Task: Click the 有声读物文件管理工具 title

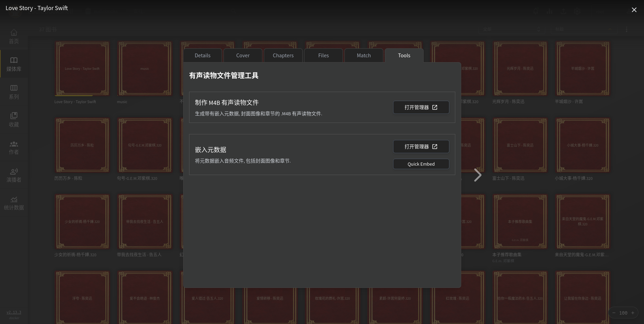Action: click(x=224, y=75)
